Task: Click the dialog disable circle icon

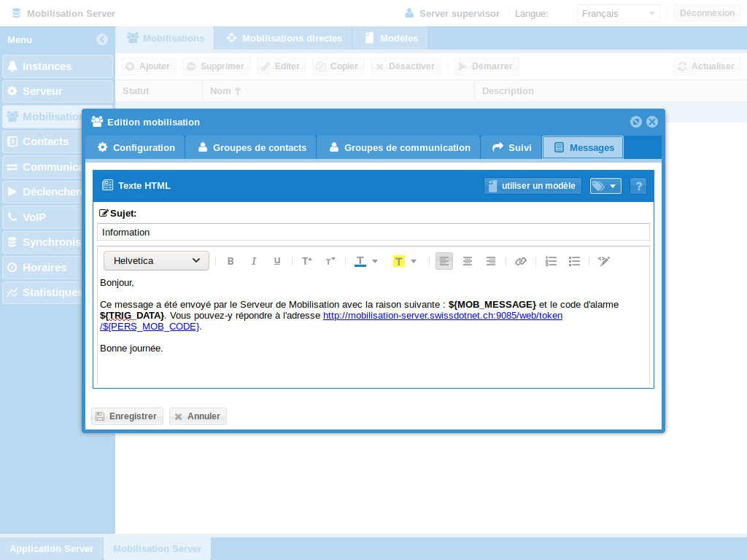Action: (x=636, y=122)
